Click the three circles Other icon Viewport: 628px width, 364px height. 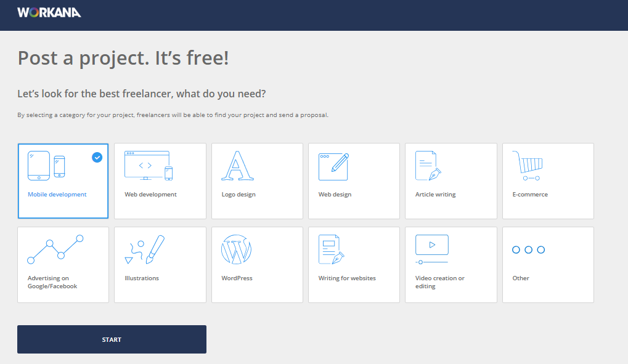point(528,249)
